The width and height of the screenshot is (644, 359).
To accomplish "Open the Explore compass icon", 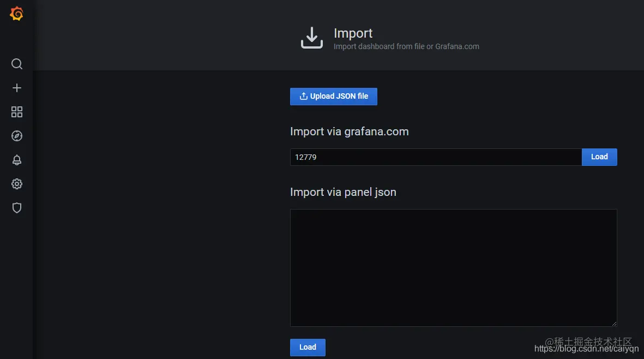I will point(17,136).
